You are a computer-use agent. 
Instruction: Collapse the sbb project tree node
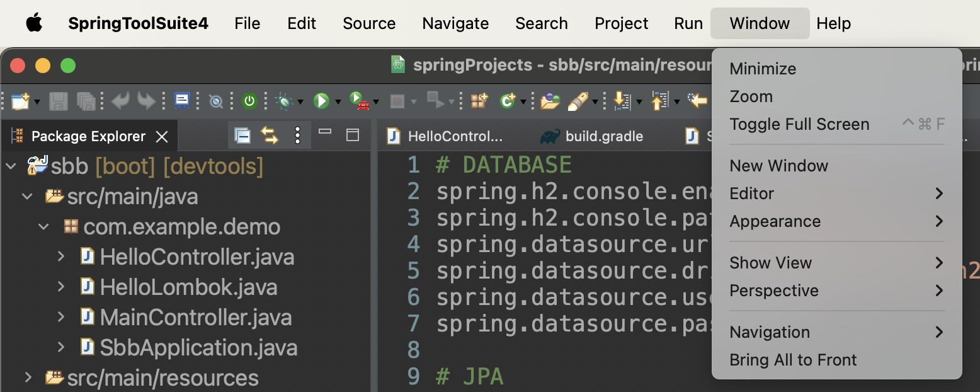(x=11, y=166)
